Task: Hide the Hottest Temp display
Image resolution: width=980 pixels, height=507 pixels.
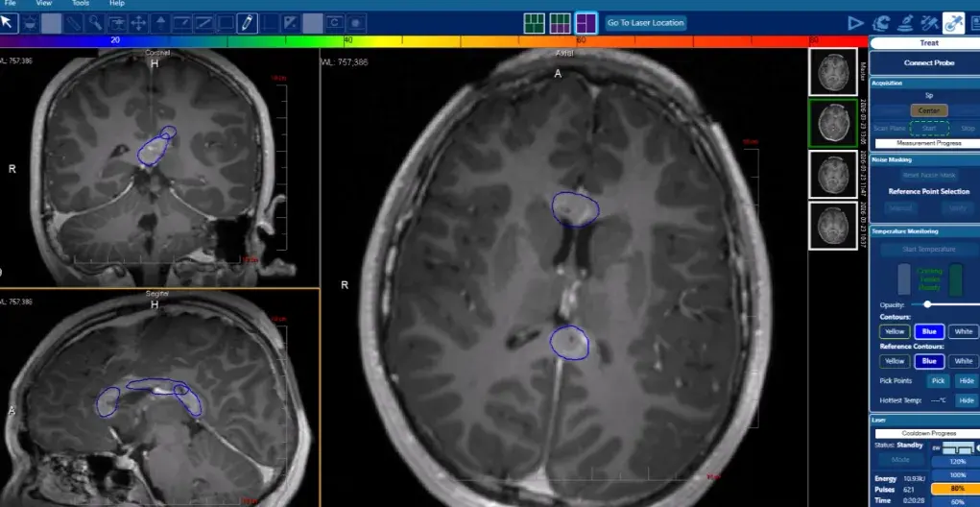Action: pyautogui.click(x=967, y=400)
